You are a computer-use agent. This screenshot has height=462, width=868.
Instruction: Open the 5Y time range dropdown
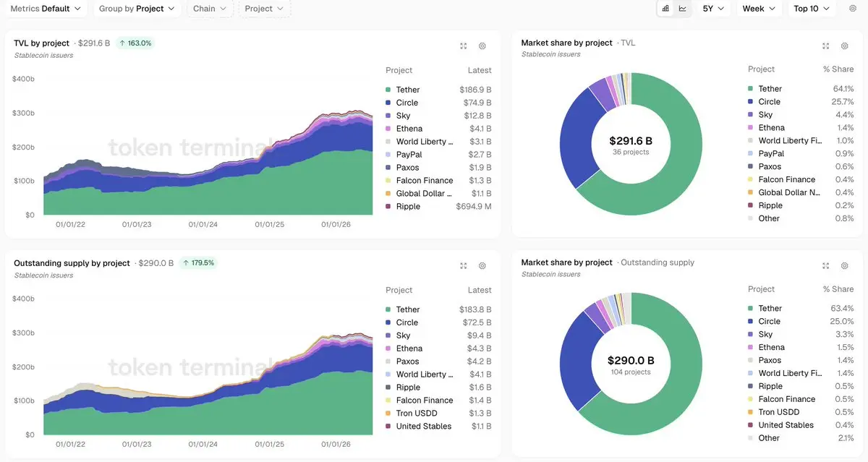713,9
